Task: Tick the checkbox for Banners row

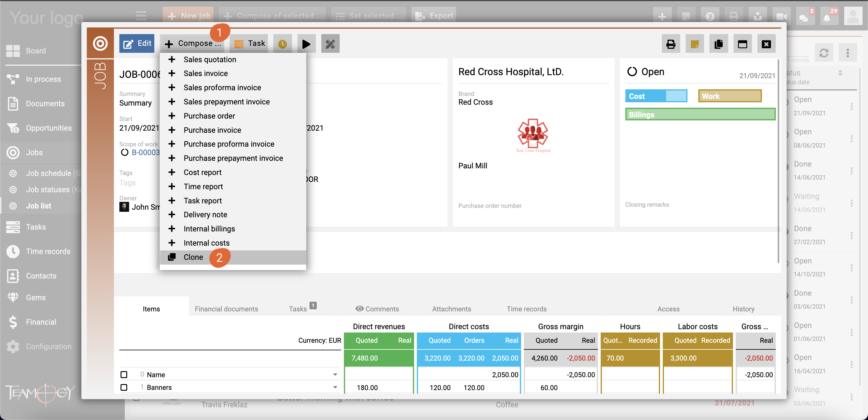Action: pos(124,387)
